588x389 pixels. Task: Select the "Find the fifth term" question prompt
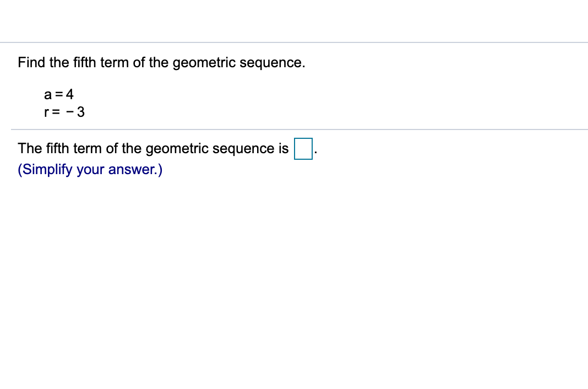tap(161, 63)
